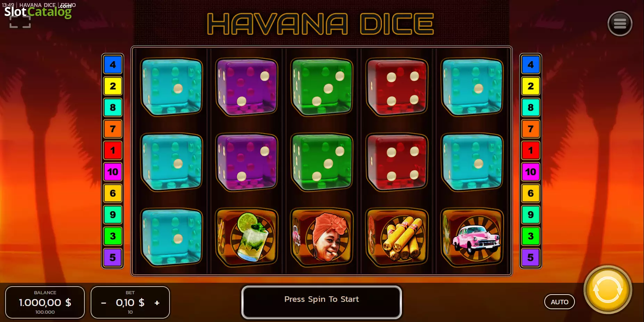Select left payline 4 indicator

[113, 65]
